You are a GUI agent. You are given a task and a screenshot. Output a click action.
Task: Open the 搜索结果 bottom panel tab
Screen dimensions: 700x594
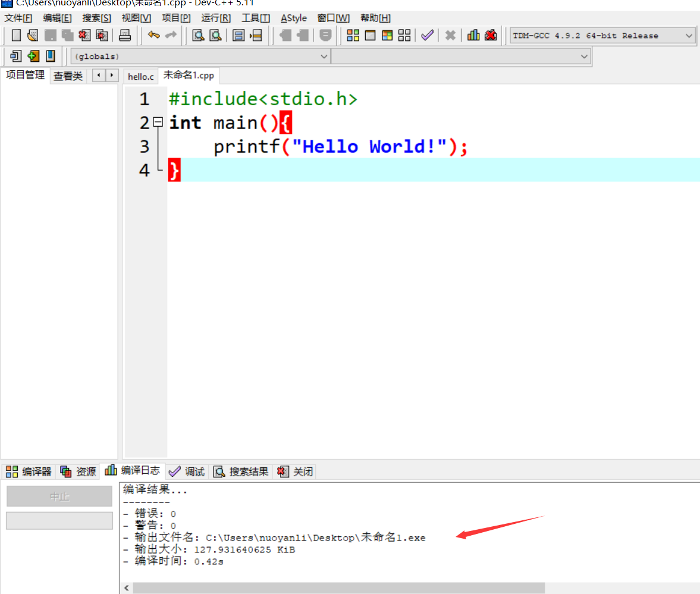tap(241, 472)
